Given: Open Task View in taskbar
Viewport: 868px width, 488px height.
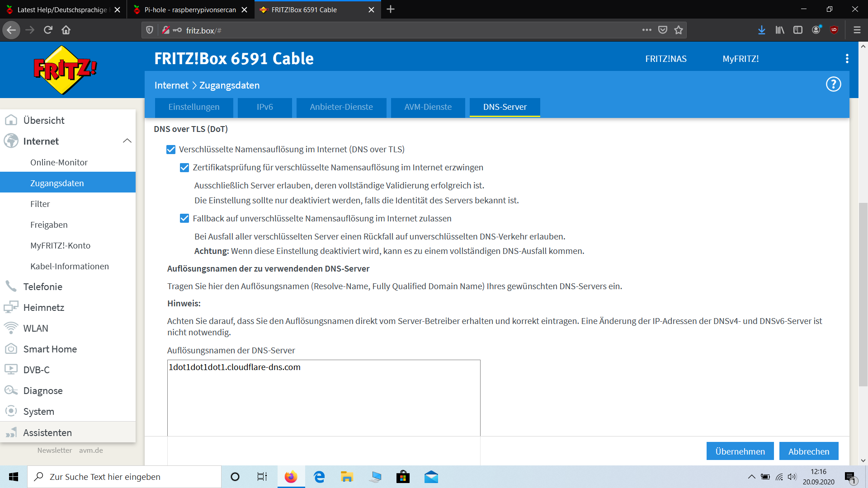Looking at the screenshot, I should click(262, 477).
